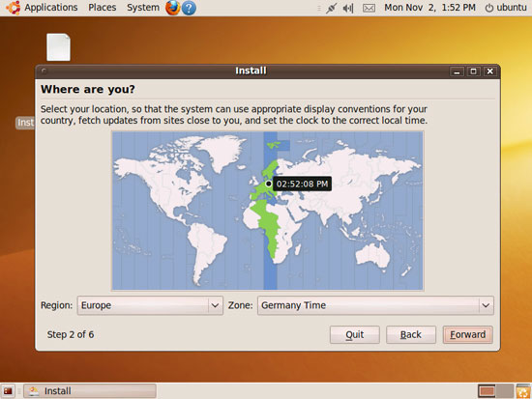
Task: Open the mail envelope indicator
Action: [x=369, y=8]
